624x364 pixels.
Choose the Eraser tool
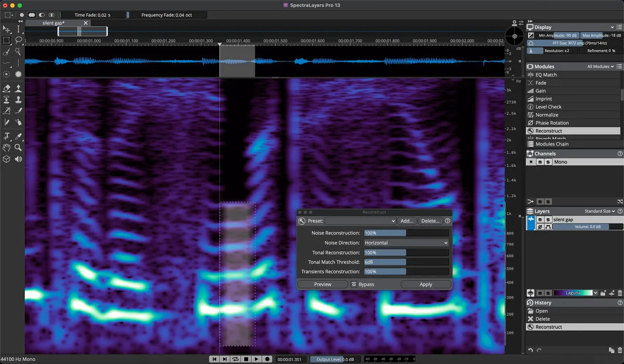coord(7,88)
